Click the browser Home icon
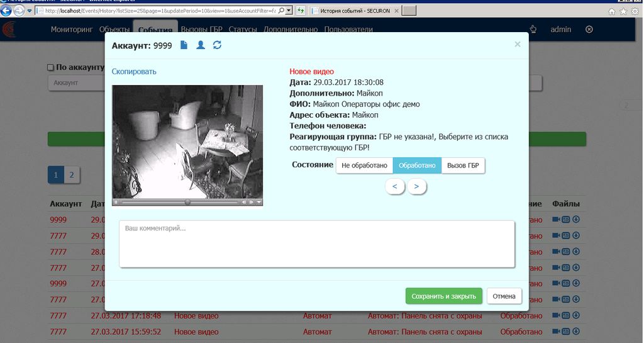 [612, 11]
